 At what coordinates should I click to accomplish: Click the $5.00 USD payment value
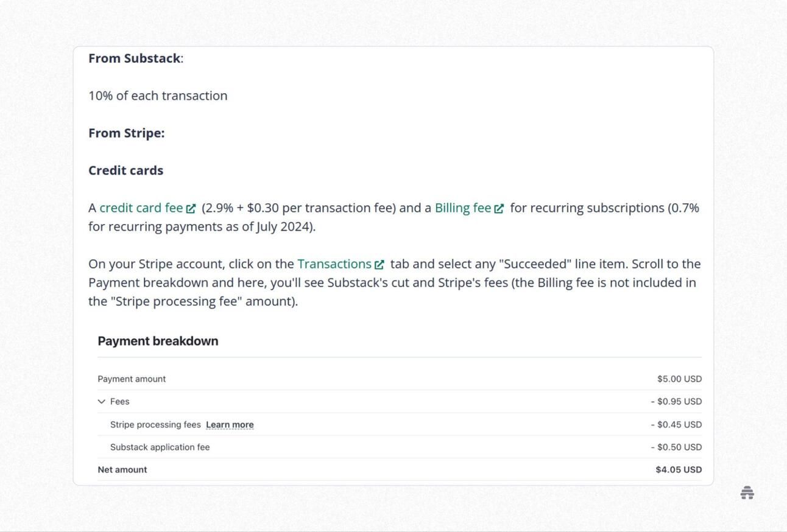tap(679, 379)
